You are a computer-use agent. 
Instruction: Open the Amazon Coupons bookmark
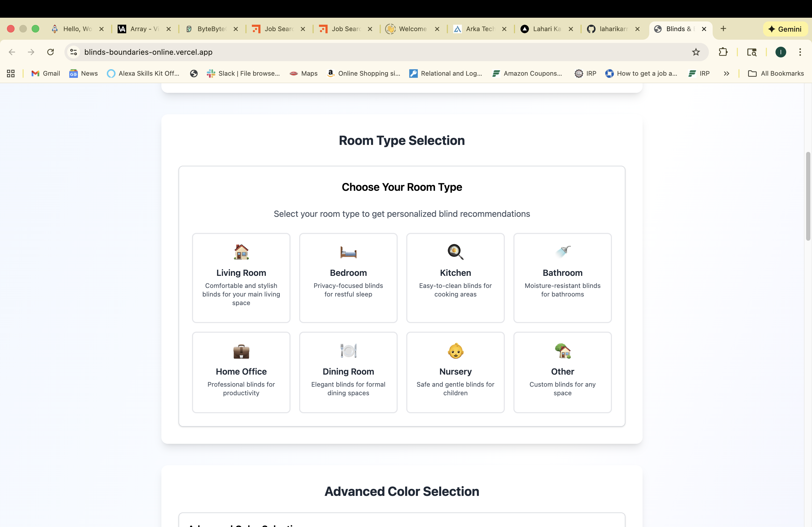[527, 73]
